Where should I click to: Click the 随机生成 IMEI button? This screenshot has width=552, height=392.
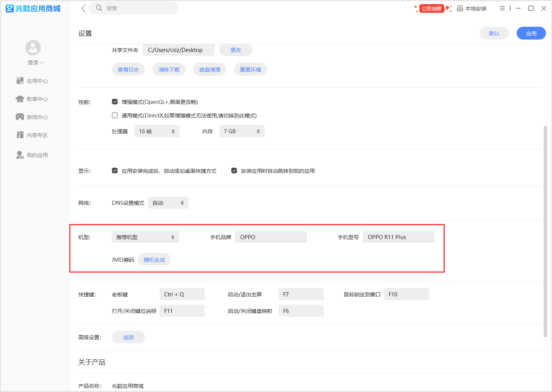154,260
